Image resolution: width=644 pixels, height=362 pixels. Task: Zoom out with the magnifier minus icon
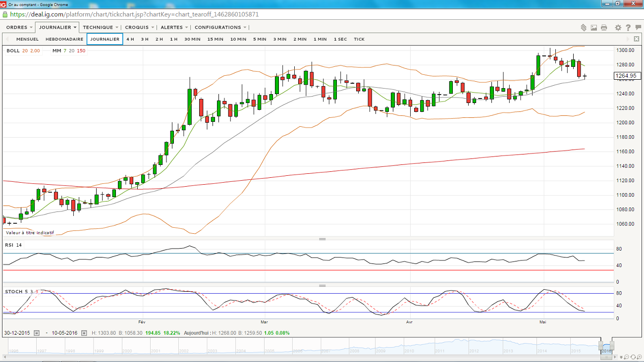point(627,357)
